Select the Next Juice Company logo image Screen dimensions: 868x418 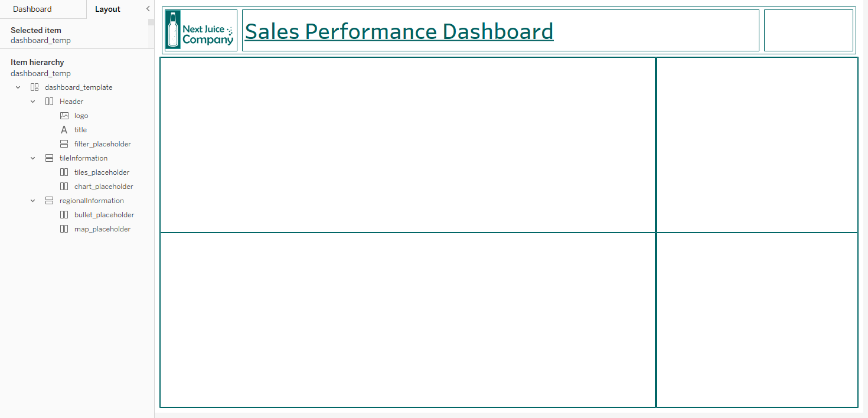[200, 30]
